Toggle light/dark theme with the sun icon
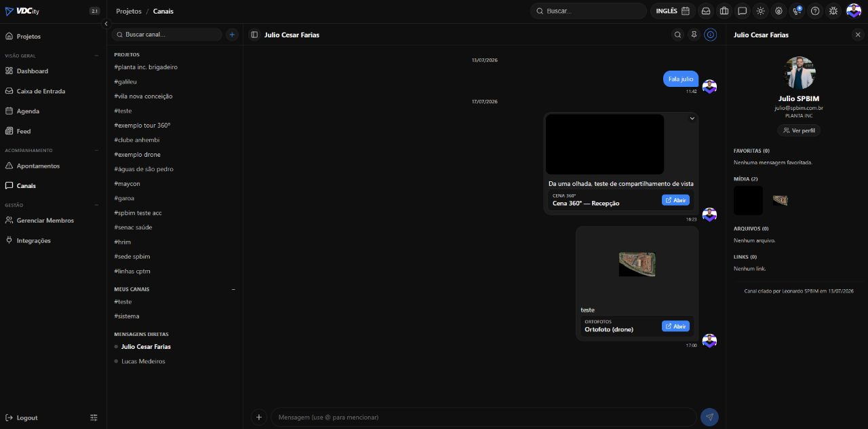868x429 pixels. [761, 11]
